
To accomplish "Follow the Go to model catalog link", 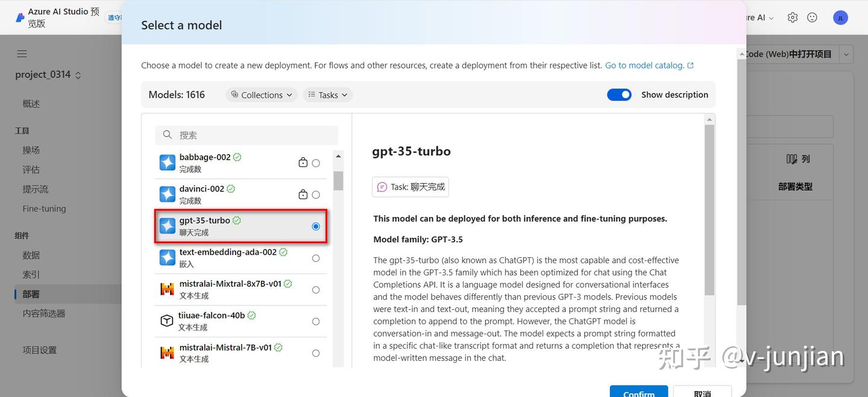I will pos(645,65).
